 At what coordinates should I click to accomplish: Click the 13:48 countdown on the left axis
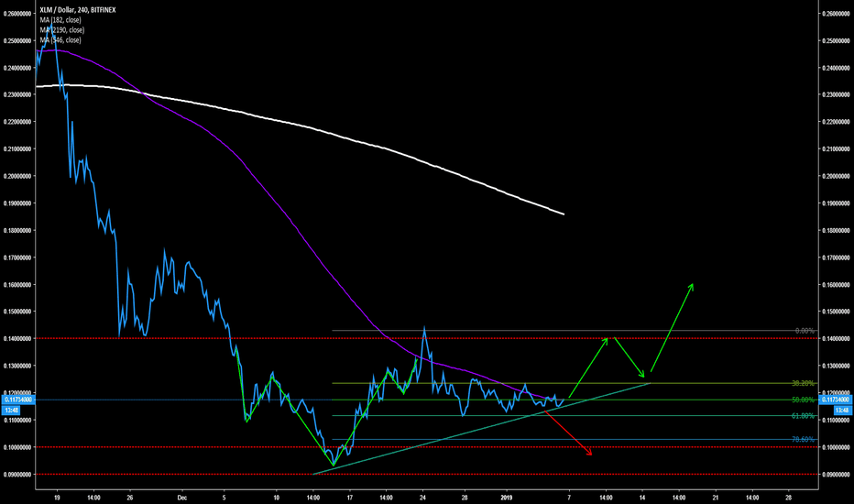click(11, 410)
